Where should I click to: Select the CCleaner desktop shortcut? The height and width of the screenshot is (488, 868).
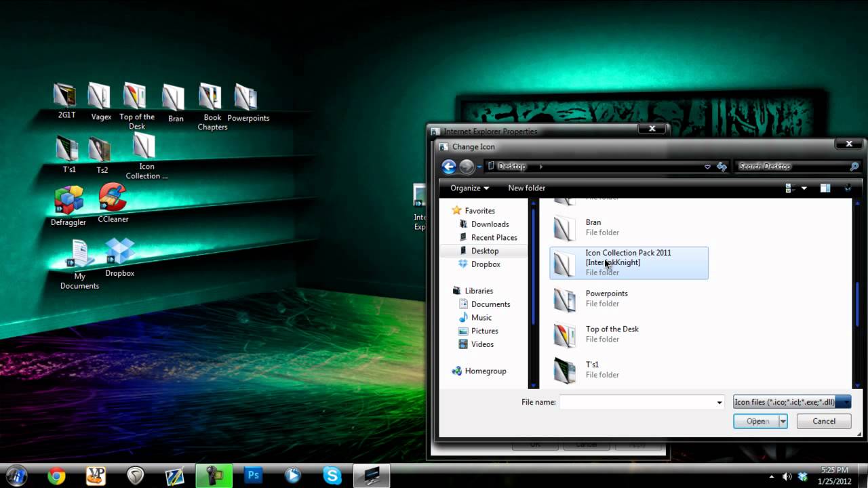click(x=113, y=203)
